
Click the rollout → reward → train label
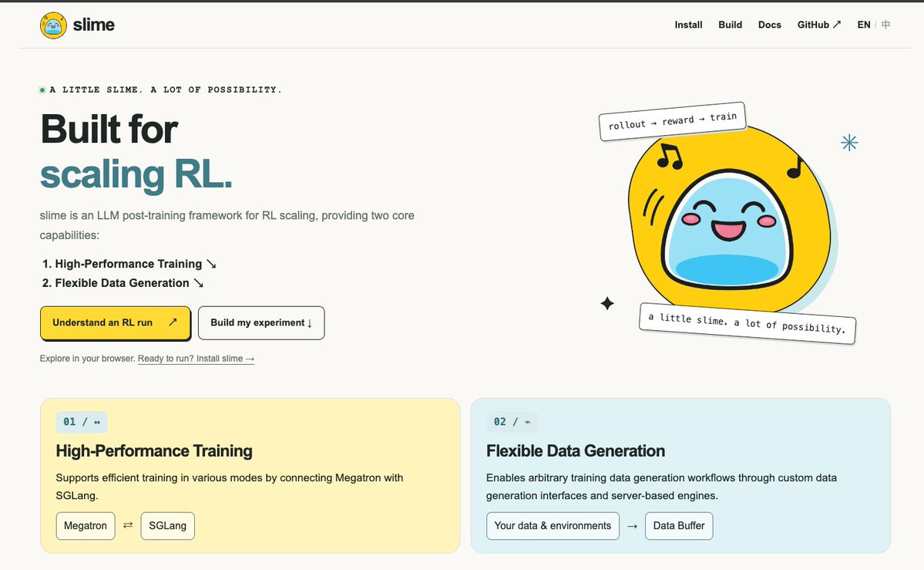pyautogui.click(x=672, y=121)
